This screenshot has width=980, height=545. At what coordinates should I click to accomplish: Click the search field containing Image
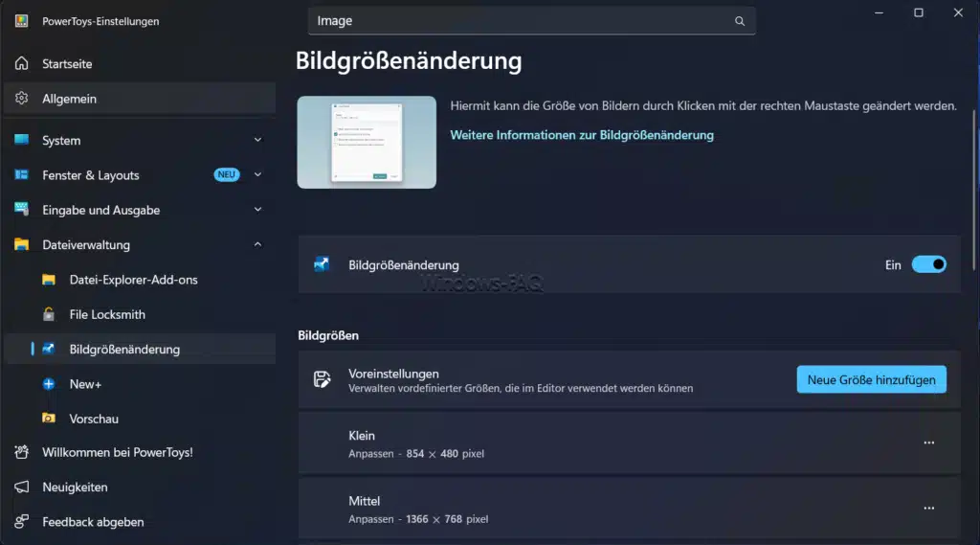point(531,21)
